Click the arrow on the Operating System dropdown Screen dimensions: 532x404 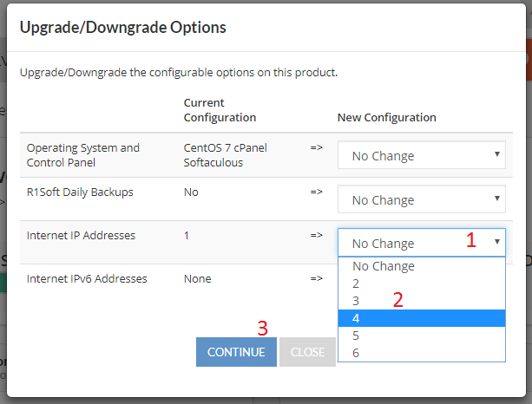[x=497, y=154]
